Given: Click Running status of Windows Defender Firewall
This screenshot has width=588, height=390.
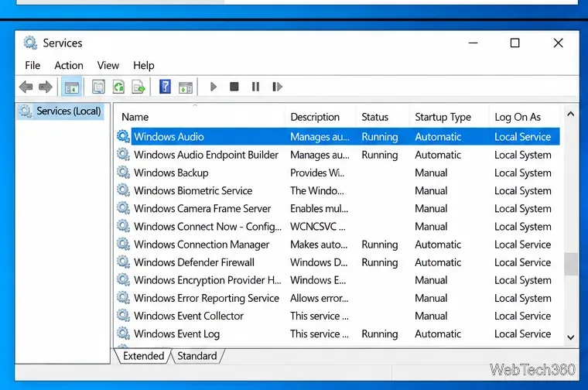Looking at the screenshot, I should [x=380, y=262].
